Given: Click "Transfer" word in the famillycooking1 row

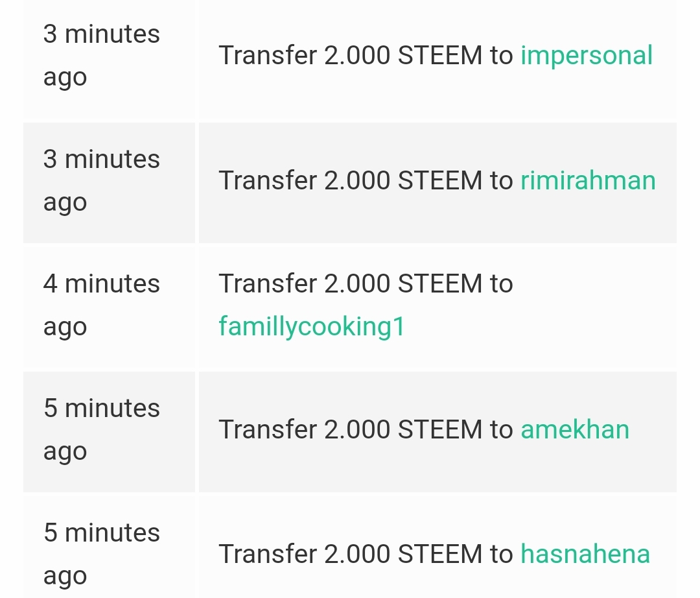Looking at the screenshot, I should pos(267,284).
